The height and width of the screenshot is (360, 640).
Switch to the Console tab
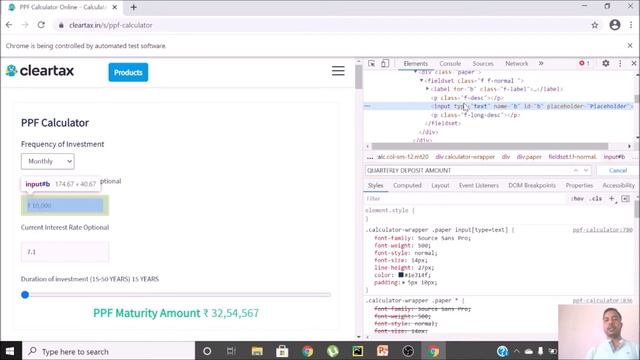(x=450, y=63)
